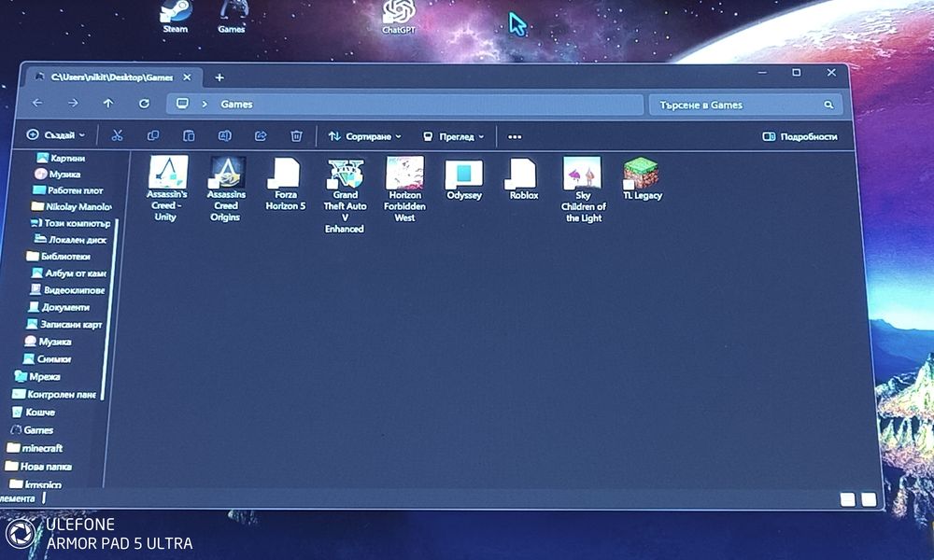Expand the breadcrumb chevron before Games
Screen dimensions: 934x560
point(205,104)
